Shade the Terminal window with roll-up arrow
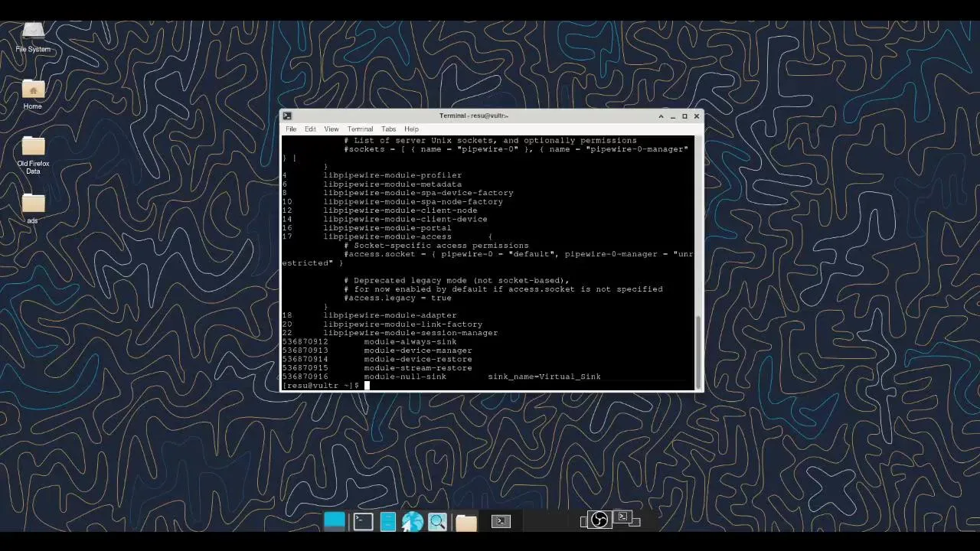The image size is (980, 551). point(661,116)
